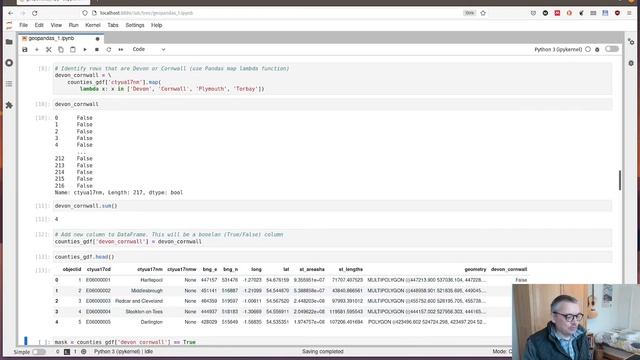The width and height of the screenshot is (640, 360).
Task: Cut the selected cell with scissors icon
Action: 49,49
